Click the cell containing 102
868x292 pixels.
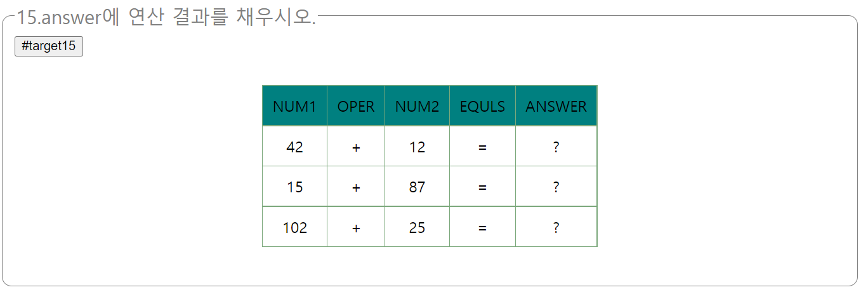tap(294, 227)
